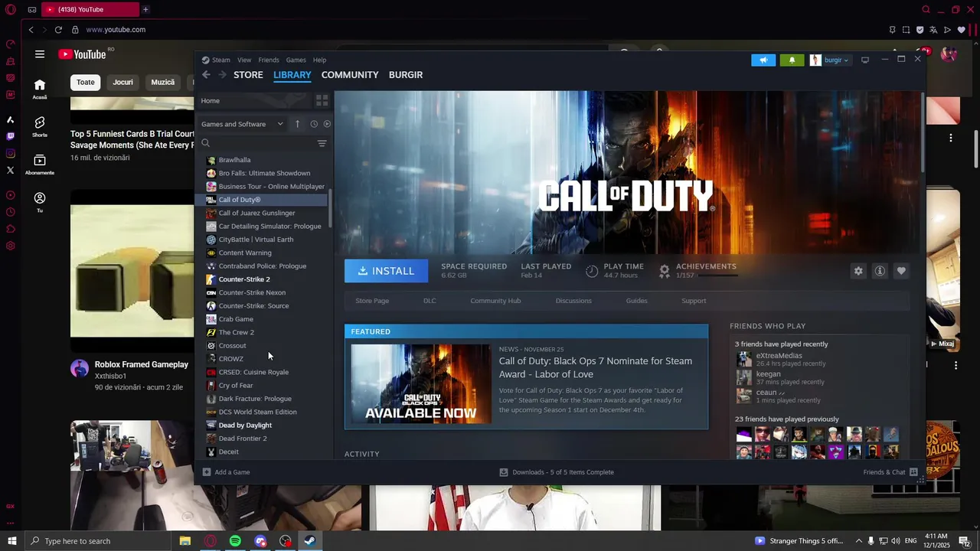Open the Store Page link
Screen dimensions: 980x551
(372, 301)
